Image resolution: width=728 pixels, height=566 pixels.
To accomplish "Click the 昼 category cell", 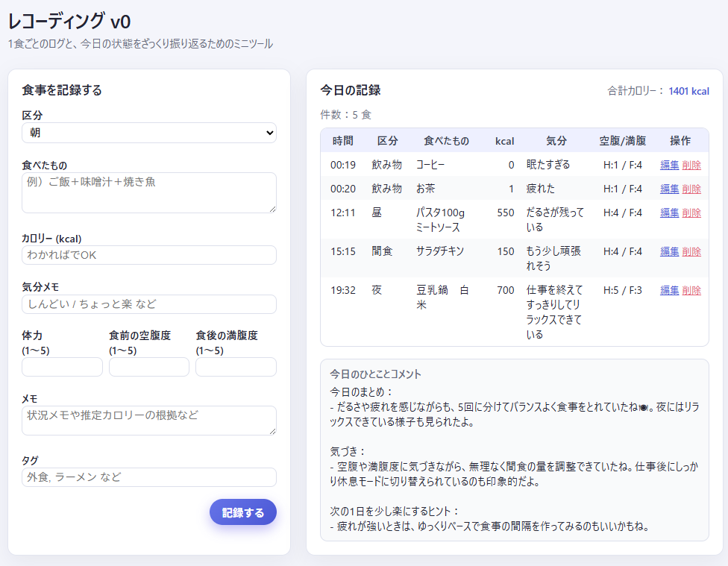I will coord(377,213).
